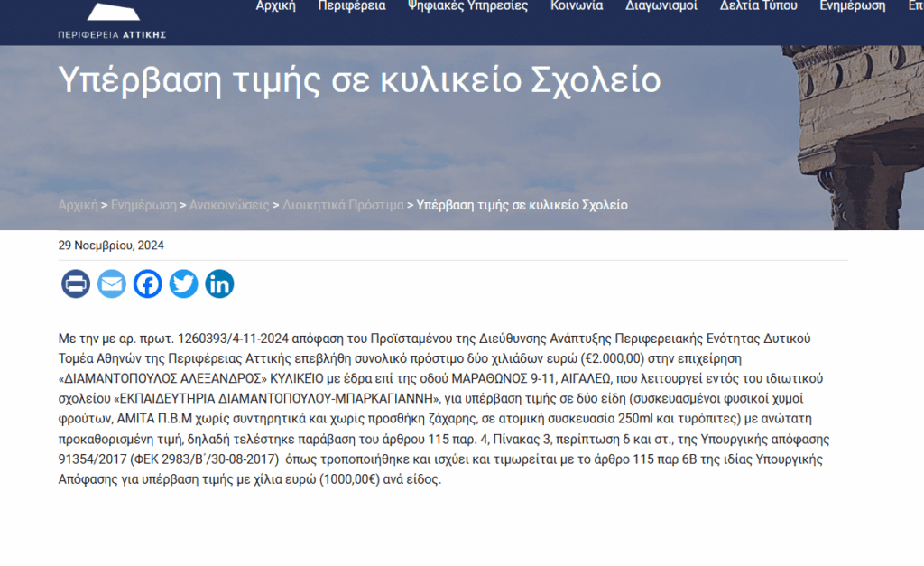Open the Ενημέρωση top menu
The image size is (924, 566).
(x=853, y=6)
